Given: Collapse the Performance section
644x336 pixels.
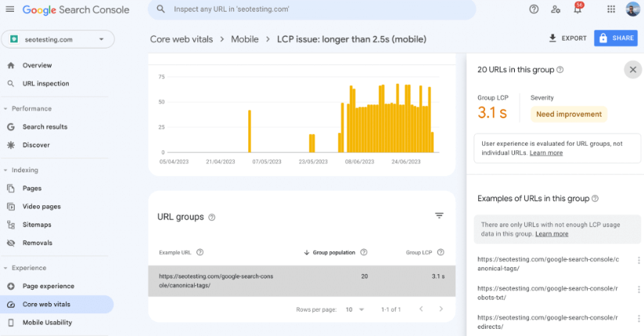Looking at the screenshot, I should pyautogui.click(x=5, y=109).
